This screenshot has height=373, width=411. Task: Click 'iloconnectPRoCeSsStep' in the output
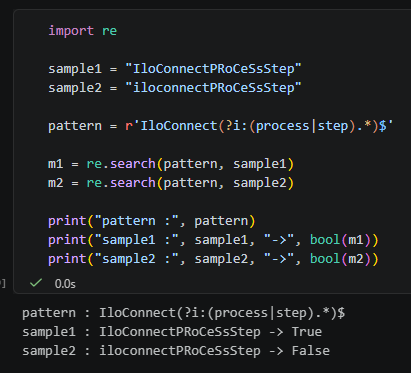point(180,351)
